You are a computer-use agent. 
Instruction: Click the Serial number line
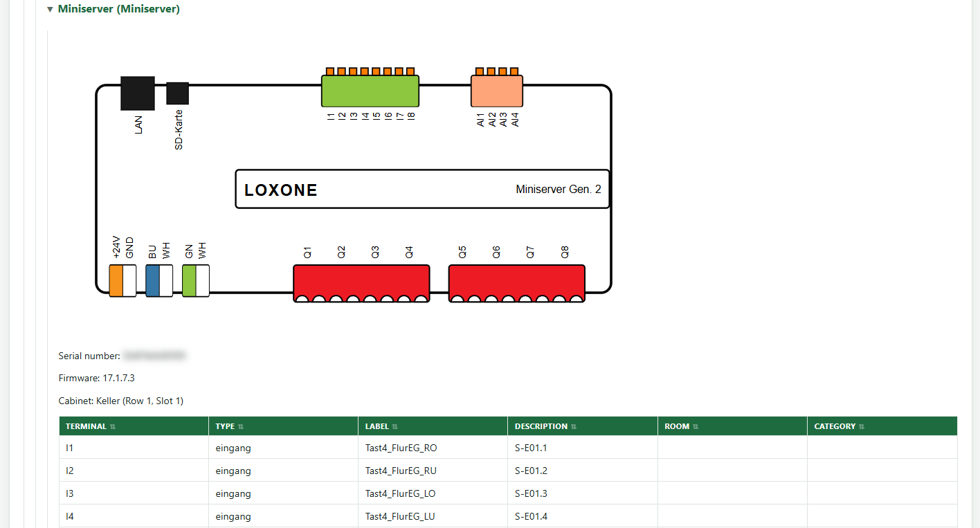point(123,356)
